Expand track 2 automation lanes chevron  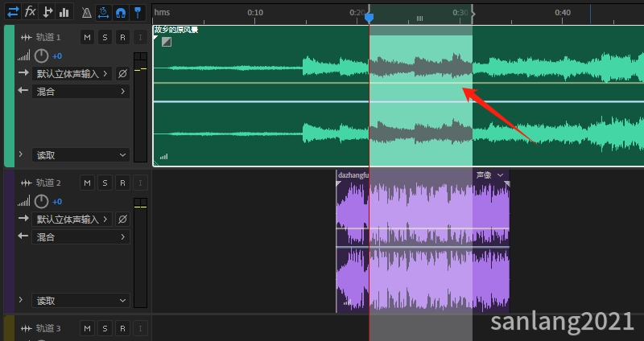coord(21,300)
